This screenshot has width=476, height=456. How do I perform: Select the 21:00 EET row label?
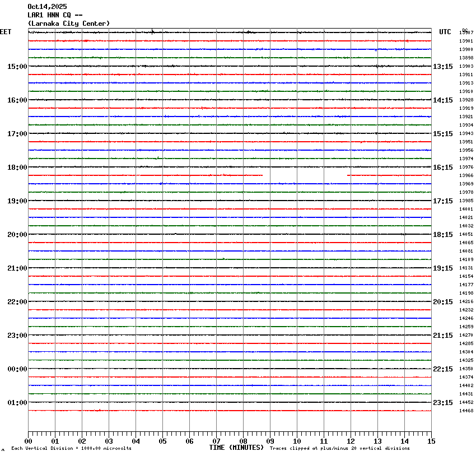17,268
